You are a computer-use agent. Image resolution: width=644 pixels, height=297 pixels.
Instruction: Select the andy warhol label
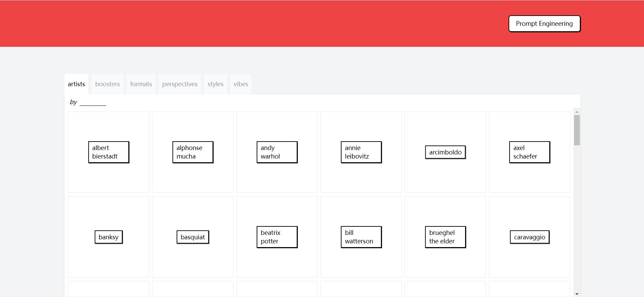[x=277, y=152]
